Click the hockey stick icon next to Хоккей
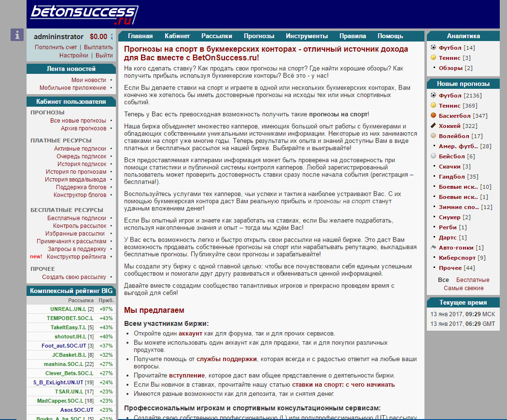 (x=433, y=126)
